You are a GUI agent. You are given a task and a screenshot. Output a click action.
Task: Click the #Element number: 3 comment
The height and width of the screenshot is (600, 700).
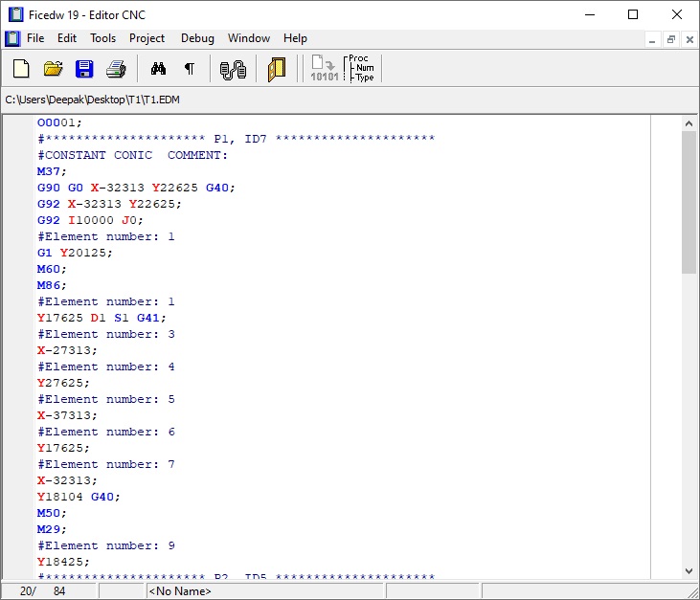(106, 334)
